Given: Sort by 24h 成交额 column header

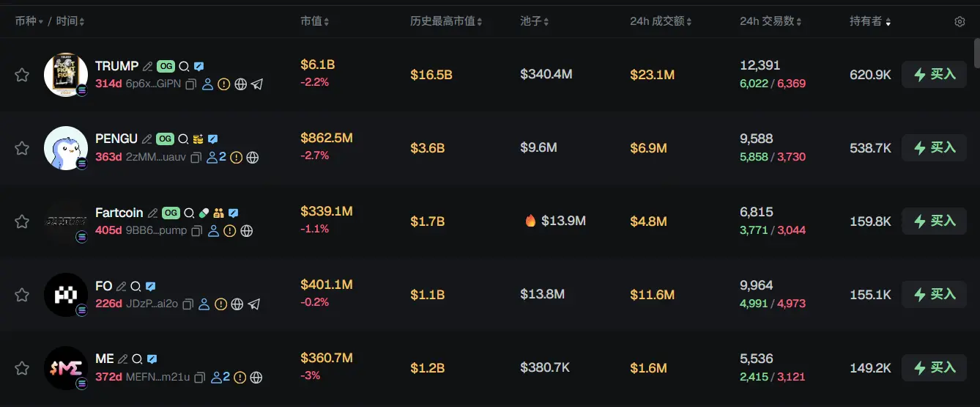Looking at the screenshot, I should pyautogui.click(x=661, y=21).
